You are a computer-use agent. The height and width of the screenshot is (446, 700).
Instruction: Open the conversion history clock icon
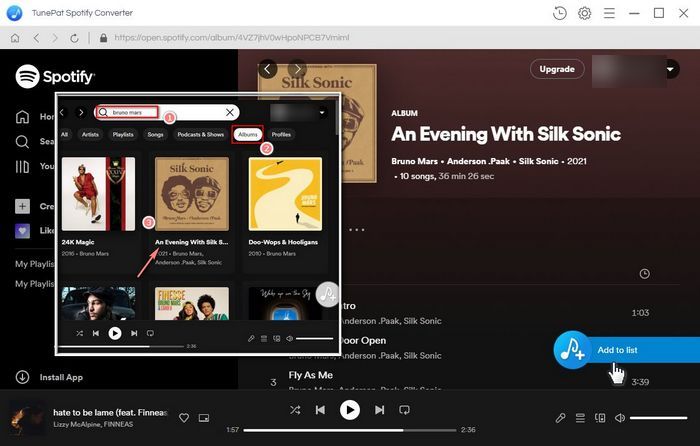coord(559,13)
